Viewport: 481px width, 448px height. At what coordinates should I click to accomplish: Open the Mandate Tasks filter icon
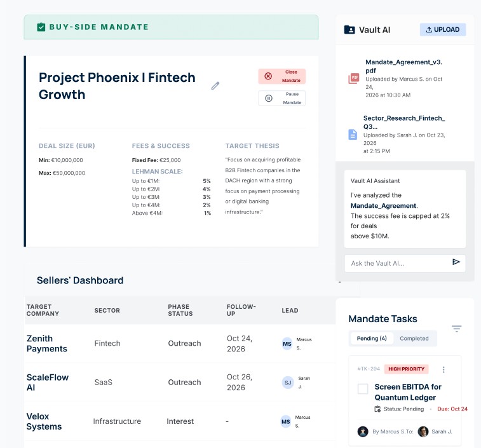pos(456,329)
